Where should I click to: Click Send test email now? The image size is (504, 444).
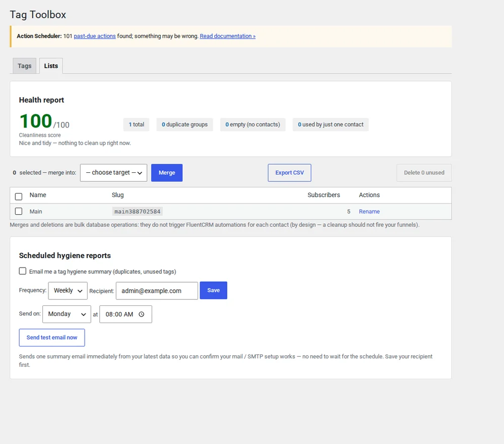pyautogui.click(x=52, y=338)
